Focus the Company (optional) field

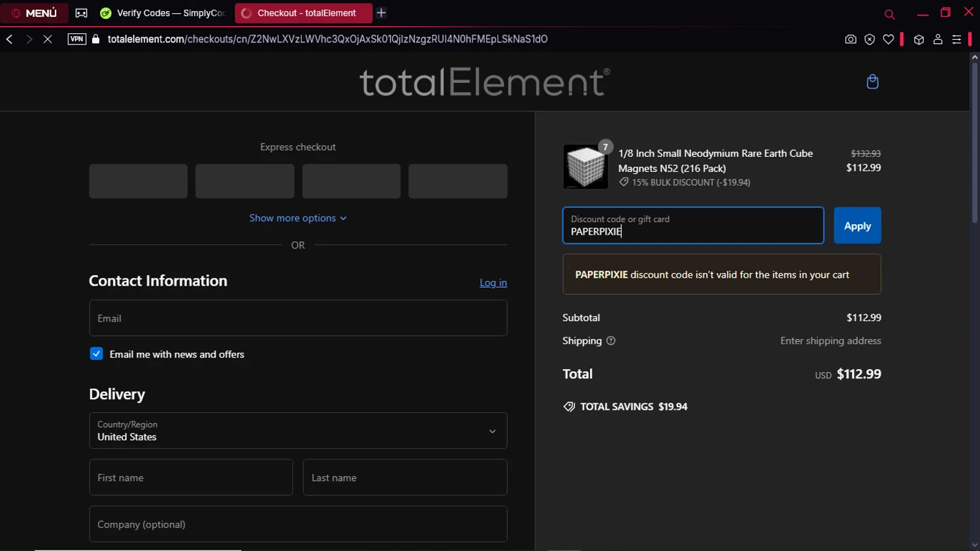click(x=298, y=524)
